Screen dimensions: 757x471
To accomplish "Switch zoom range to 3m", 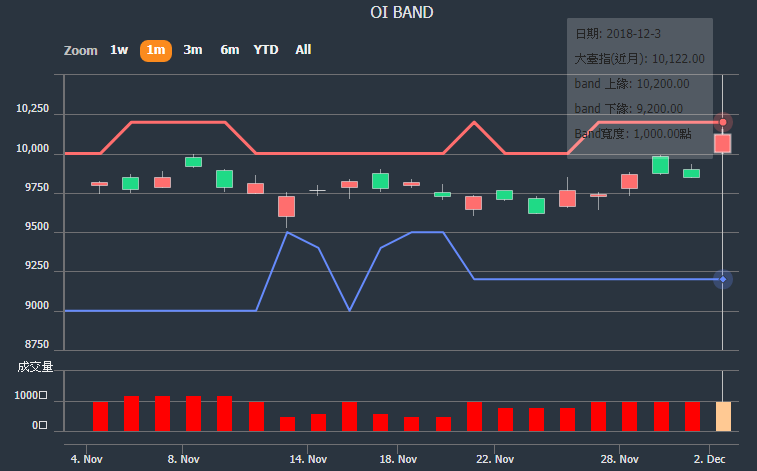I will [x=193, y=50].
